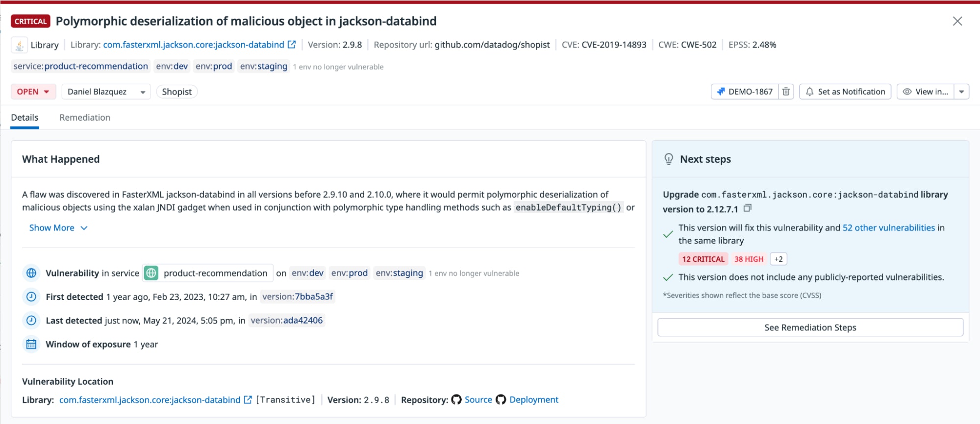The image size is (980, 424).
Task: Click the Java library icon in header
Action: (19, 45)
